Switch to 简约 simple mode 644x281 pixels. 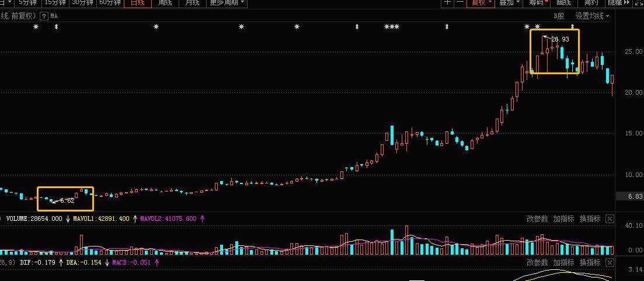[591, 2]
